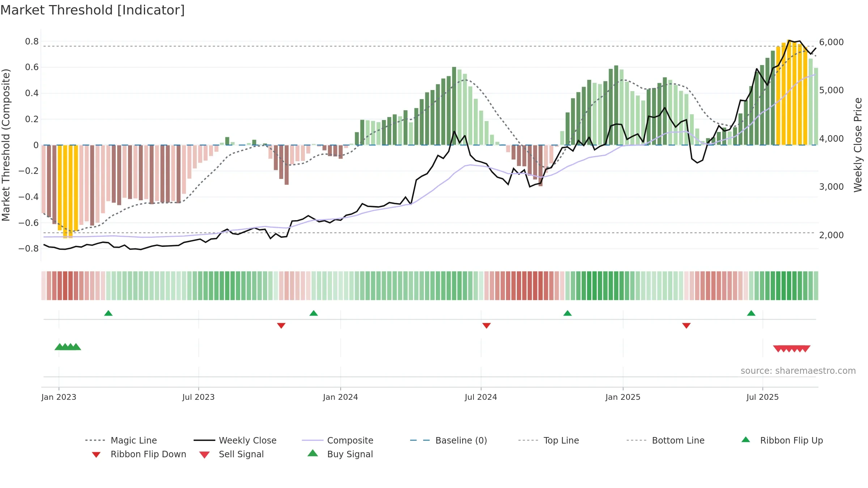The image size is (868, 488).
Task: Toggle the Weekly Close legend entry
Action: 235,440
